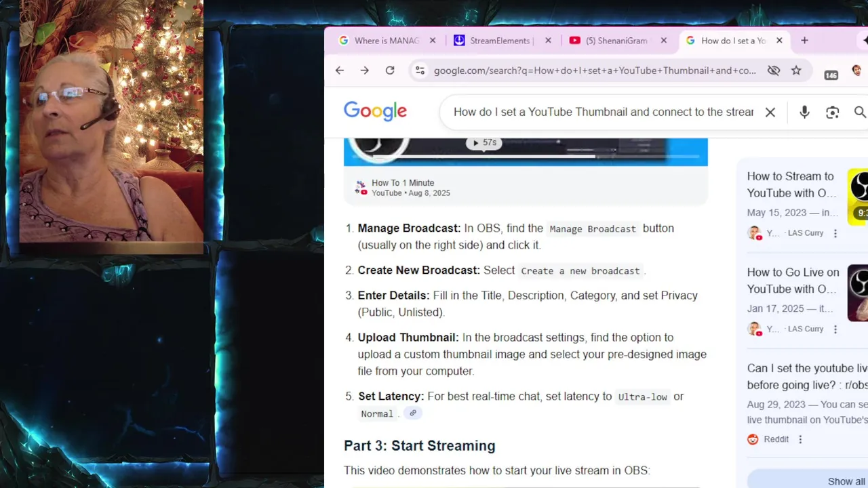Click inside the Google search query field
The width and height of the screenshot is (868, 488).
point(604,113)
